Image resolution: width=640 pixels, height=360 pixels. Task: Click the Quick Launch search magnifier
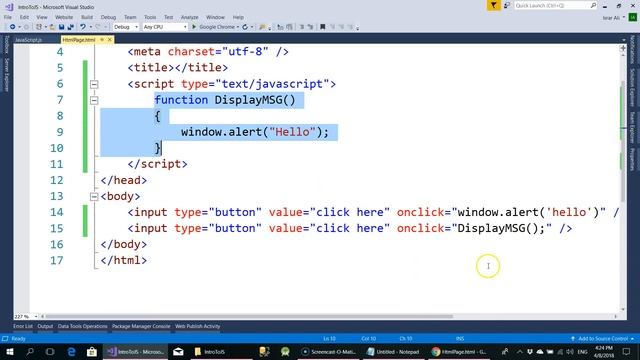(x=593, y=5)
